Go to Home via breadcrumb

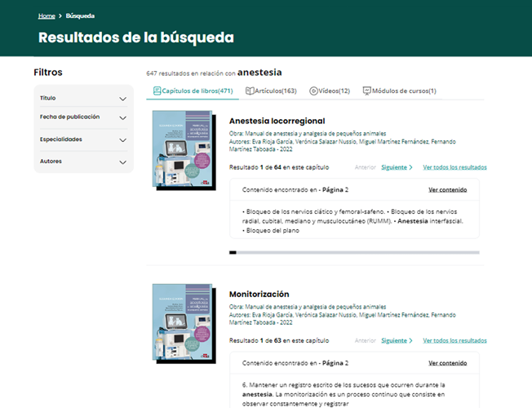(x=47, y=16)
